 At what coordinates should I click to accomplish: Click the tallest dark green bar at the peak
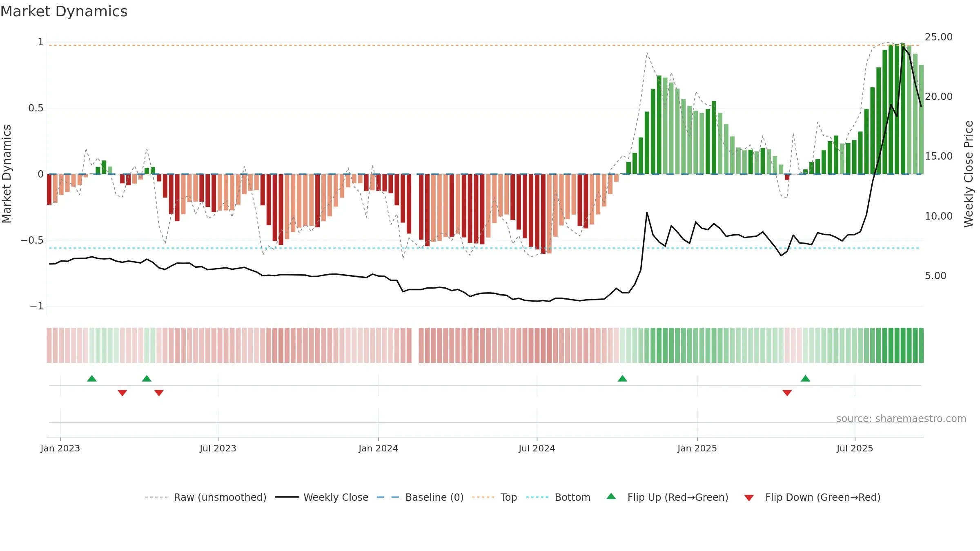[x=903, y=109]
